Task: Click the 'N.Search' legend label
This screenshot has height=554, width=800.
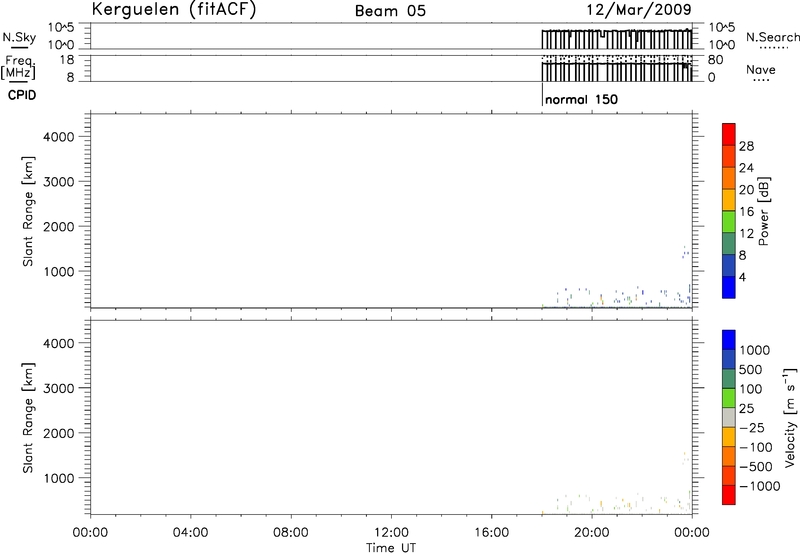Action: pyautogui.click(x=773, y=37)
